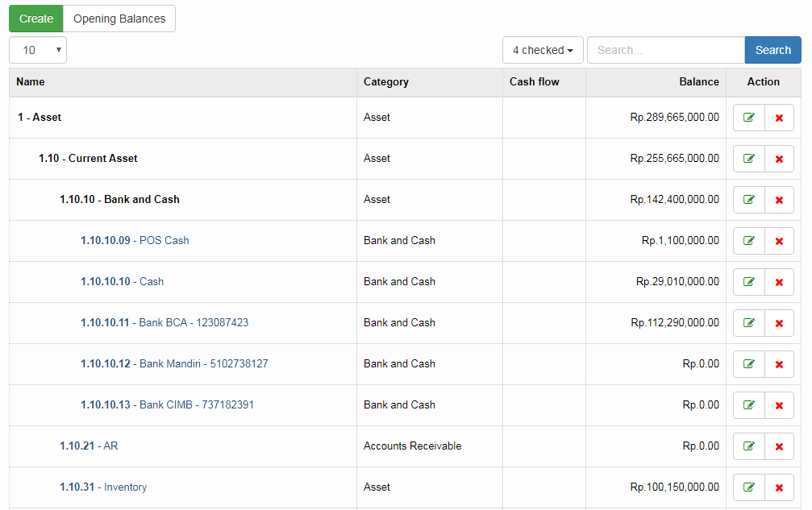Delete the Bank CIMB - 737182391 account
The width and height of the screenshot is (812, 510).
coord(779,405)
